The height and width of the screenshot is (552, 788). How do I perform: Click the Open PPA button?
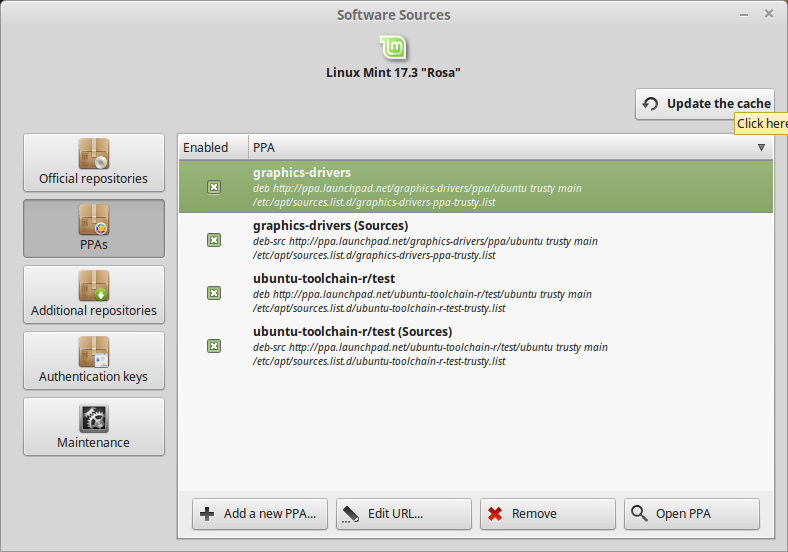(692, 514)
